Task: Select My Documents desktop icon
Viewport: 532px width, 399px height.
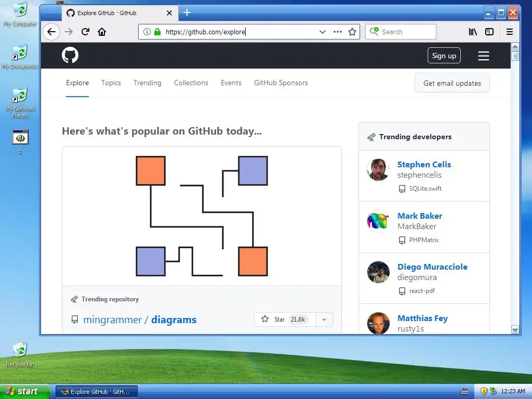Action: 20,57
